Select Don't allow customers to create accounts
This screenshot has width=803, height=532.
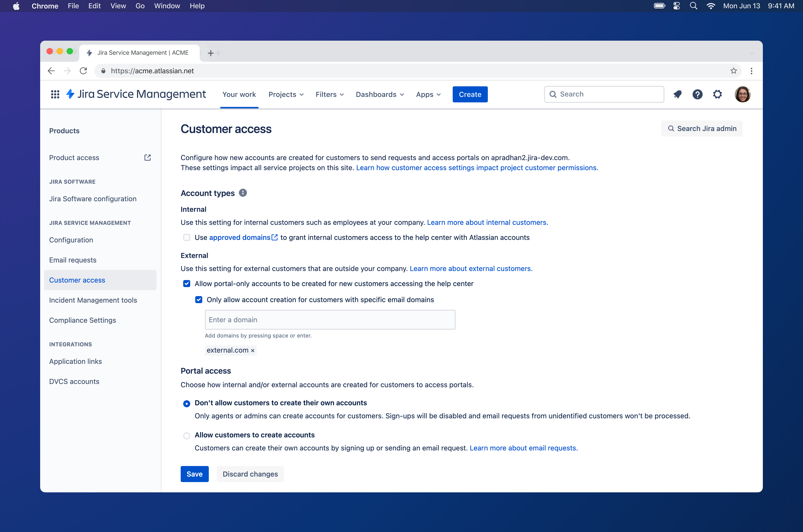pos(187,404)
